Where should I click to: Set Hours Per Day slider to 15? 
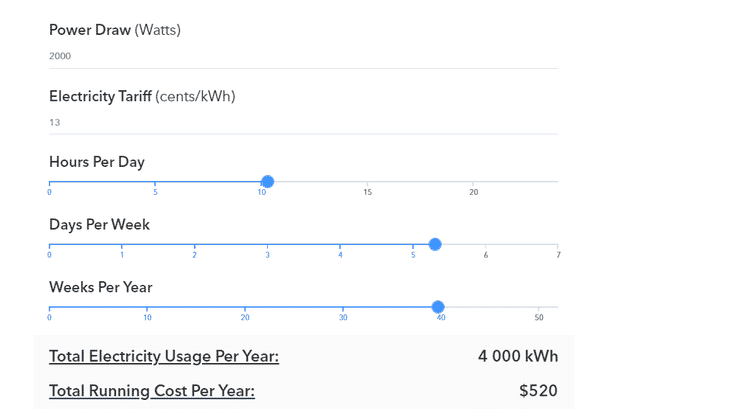(x=367, y=182)
